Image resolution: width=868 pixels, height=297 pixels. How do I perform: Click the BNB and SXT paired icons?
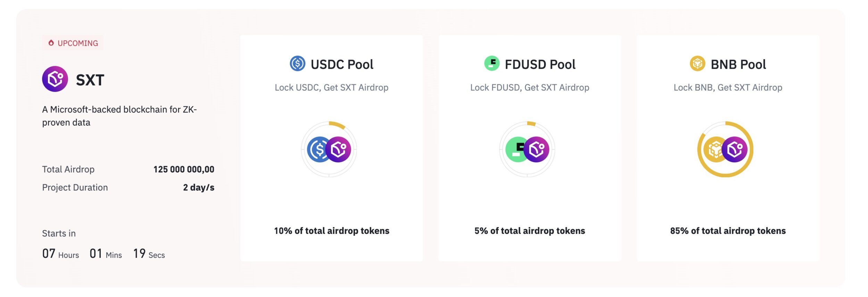725,150
